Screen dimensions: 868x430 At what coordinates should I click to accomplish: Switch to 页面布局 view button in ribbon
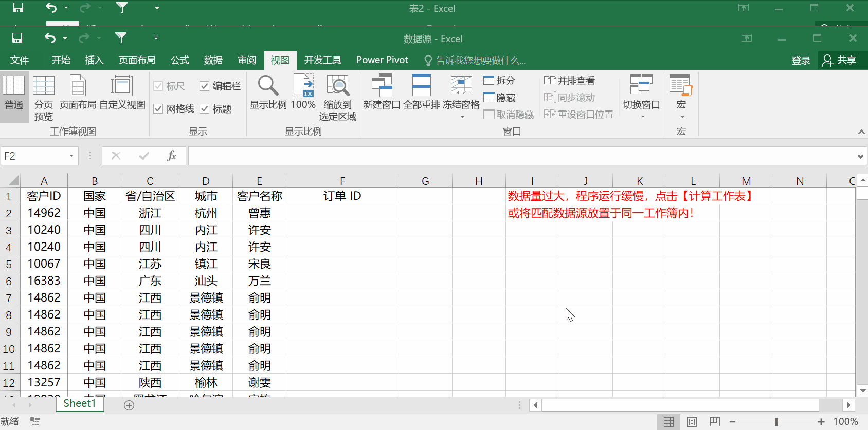[x=78, y=93]
